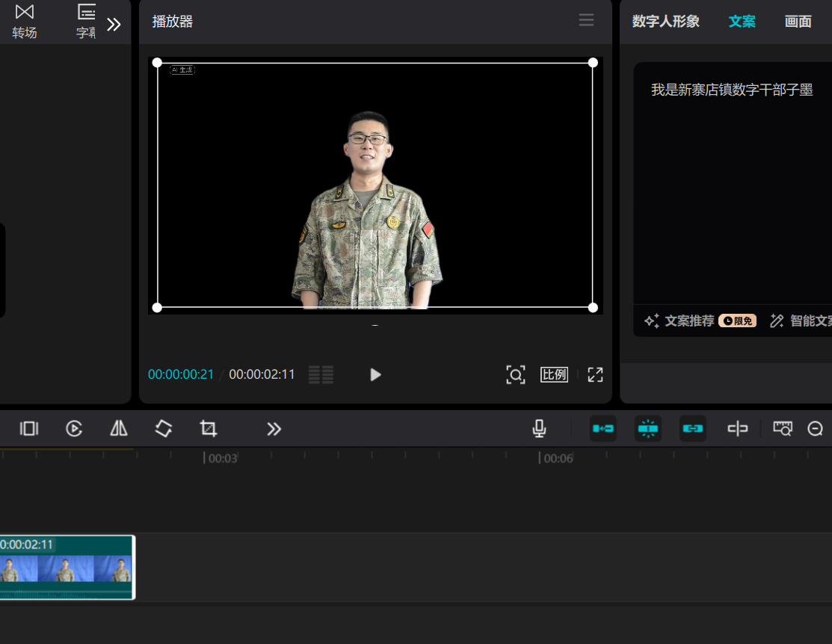Expand more timeline tools with double chevron
832x644 pixels.
tap(274, 428)
